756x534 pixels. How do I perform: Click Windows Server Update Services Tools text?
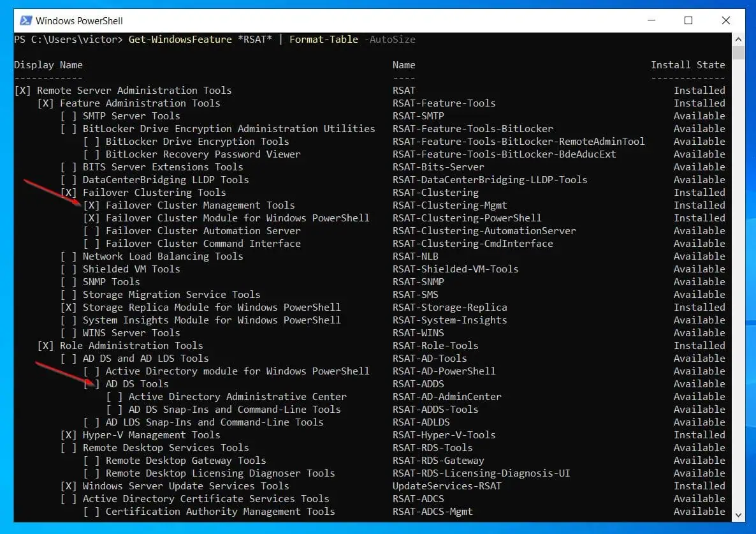[x=185, y=486]
